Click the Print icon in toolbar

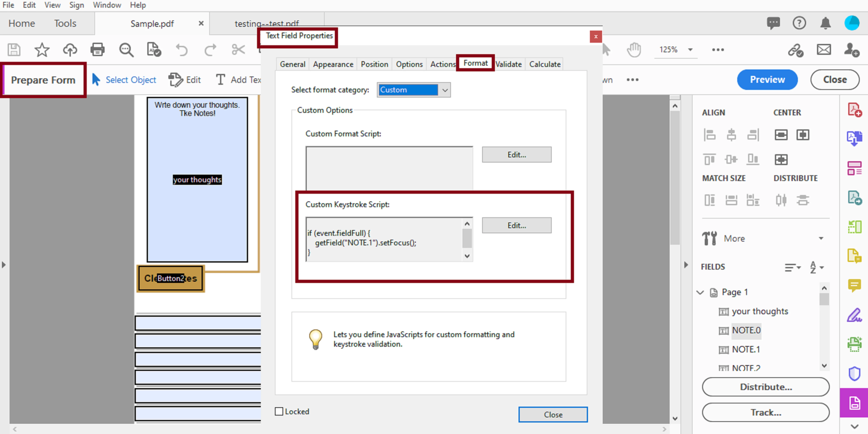[x=97, y=50]
